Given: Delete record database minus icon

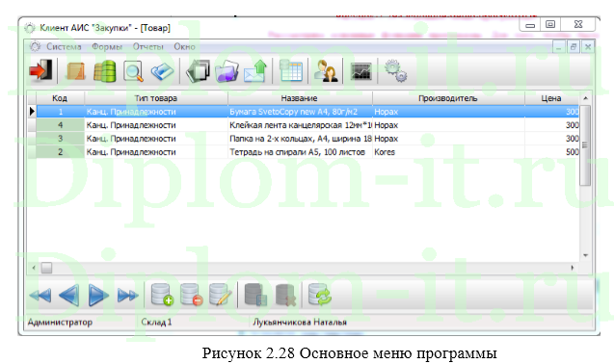Looking at the screenshot, I should coord(192,295).
